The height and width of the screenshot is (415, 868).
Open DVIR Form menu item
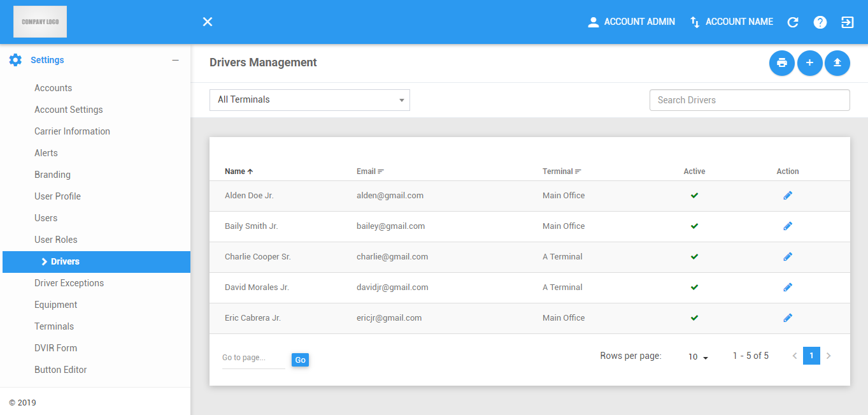coord(55,348)
